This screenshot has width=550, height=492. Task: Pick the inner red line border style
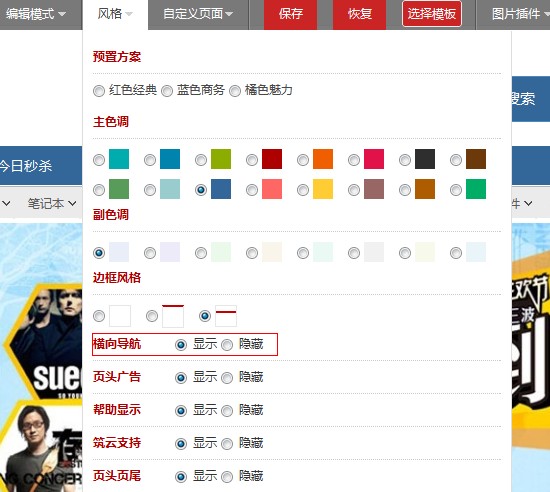pyautogui.click(x=226, y=316)
